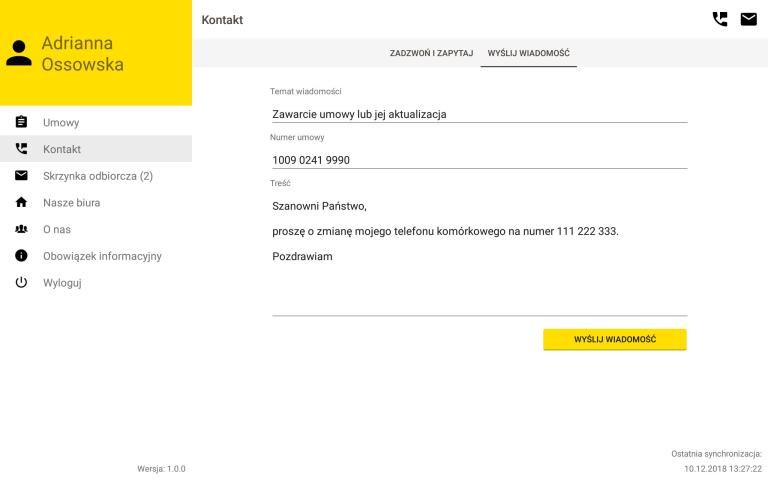The height and width of the screenshot is (480, 768).
Task: Open Umowy in the sidebar menu
Action: pos(61,123)
